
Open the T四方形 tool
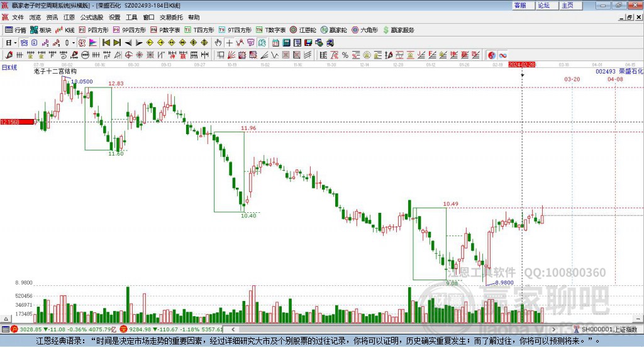[199, 30]
